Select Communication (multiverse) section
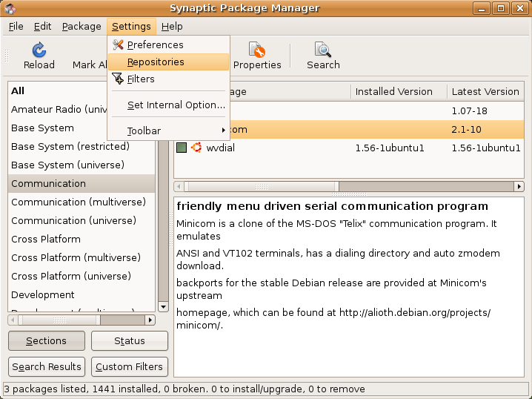532x399 pixels. click(82, 202)
